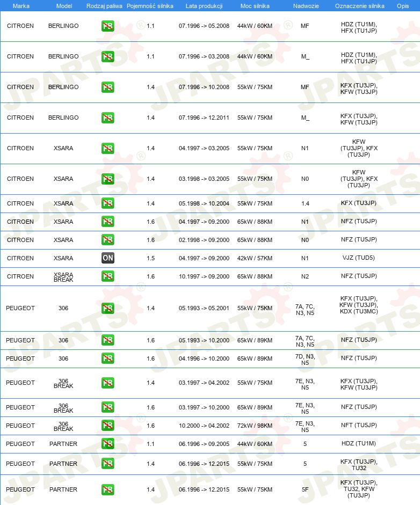Screen dimensions: 420x505
Task: Click the Model column header
Action: click(x=64, y=6)
